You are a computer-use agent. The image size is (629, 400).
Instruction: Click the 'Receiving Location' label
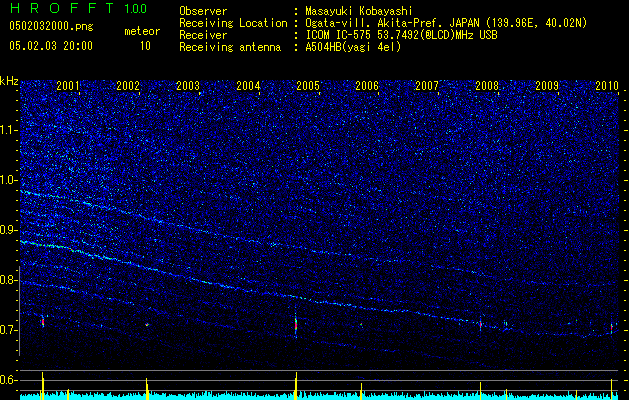[x=233, y=23]
